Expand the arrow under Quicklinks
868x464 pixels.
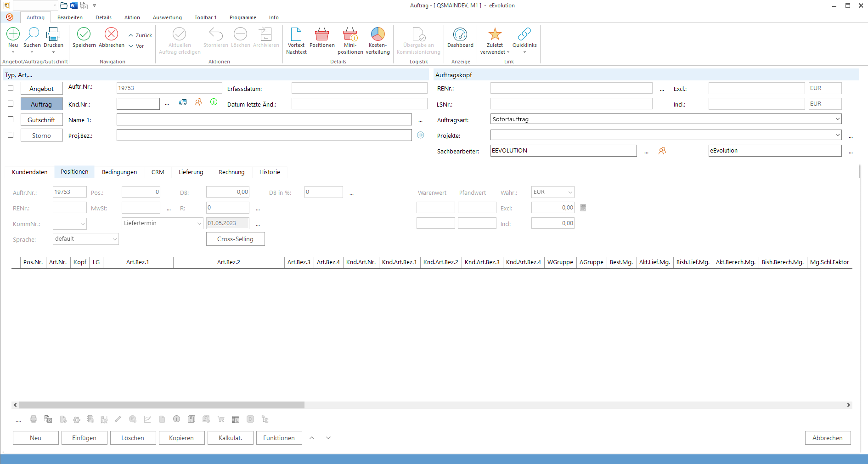(x=524, y=52)
